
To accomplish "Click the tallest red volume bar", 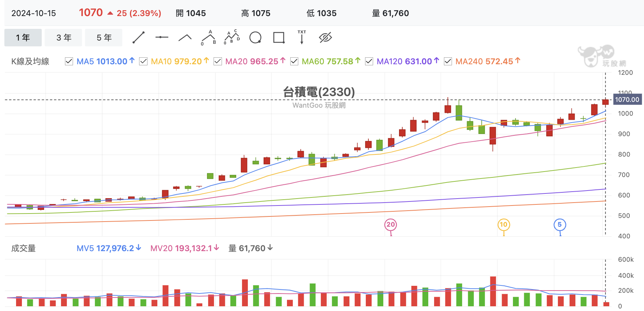I will (493, 291).
